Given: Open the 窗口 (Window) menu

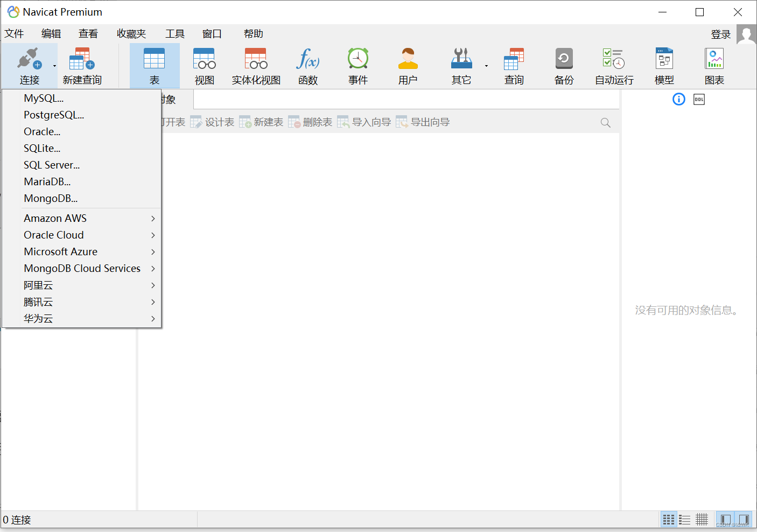Looking at the screenshot, I should pos(212,34).
